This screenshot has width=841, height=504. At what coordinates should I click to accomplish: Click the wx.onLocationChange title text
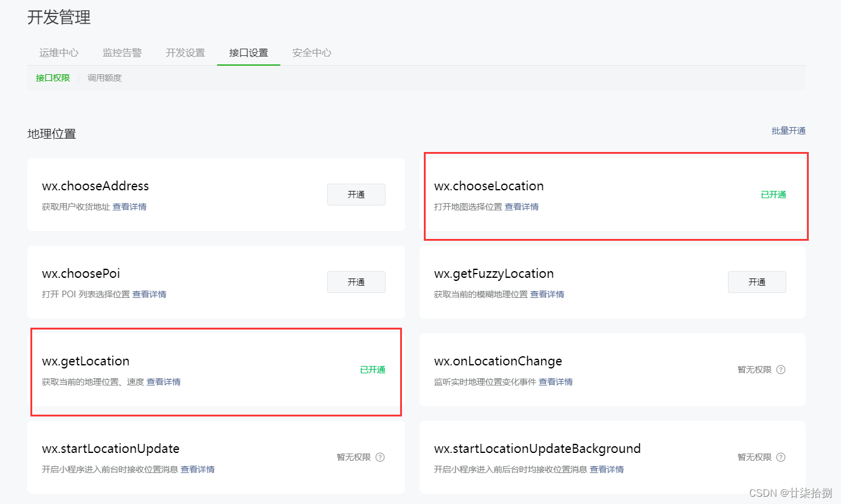pyautogui.click(x=498, y=361)
